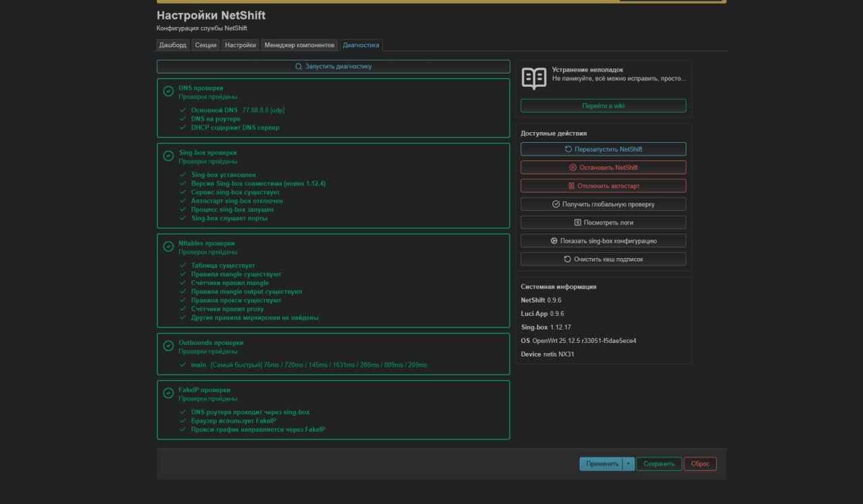Click the Применить button
The width and height of the screenshot is (863, 504).
click(602, 464)
